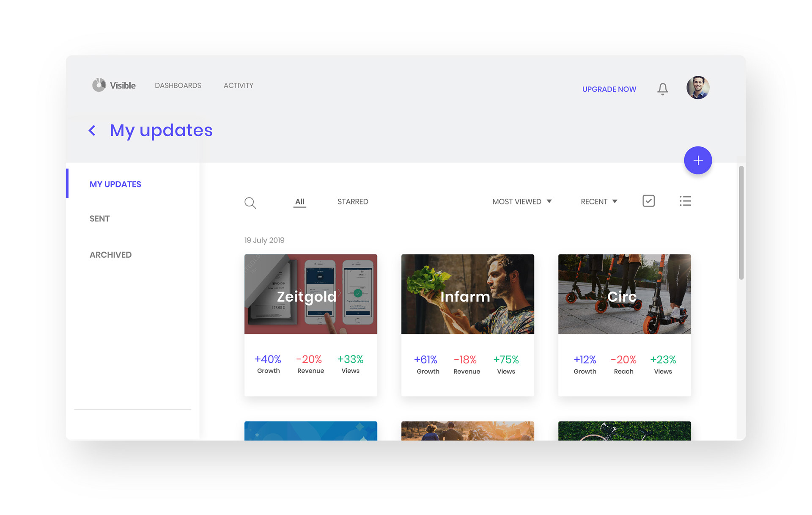
Task: Open the Dashboards menu item
Action: point(178,85)
